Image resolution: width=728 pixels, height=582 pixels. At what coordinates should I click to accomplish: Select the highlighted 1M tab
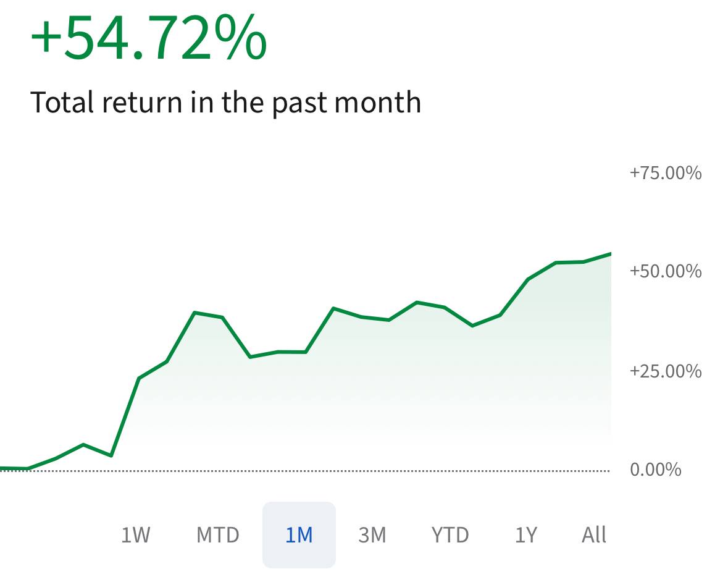(x=299, y=534)
